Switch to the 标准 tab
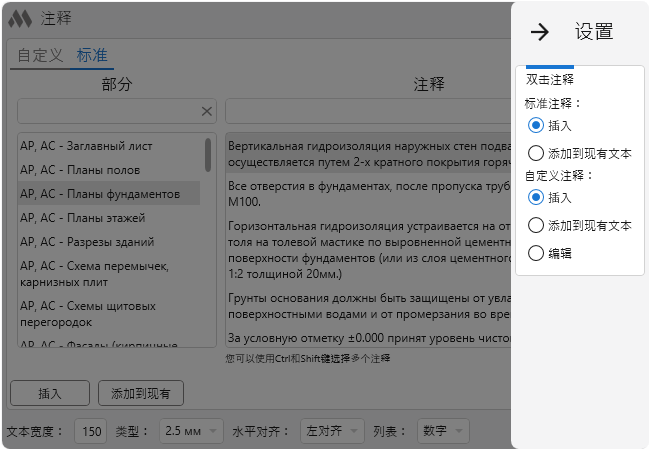Image resolution: width=650 pixels, height=450 pixels. pos(92,55)
